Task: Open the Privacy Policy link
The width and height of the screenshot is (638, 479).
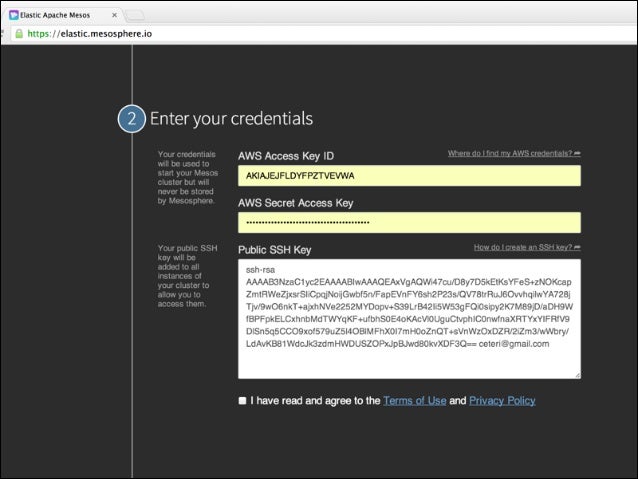Action: [x=502, y=400]
